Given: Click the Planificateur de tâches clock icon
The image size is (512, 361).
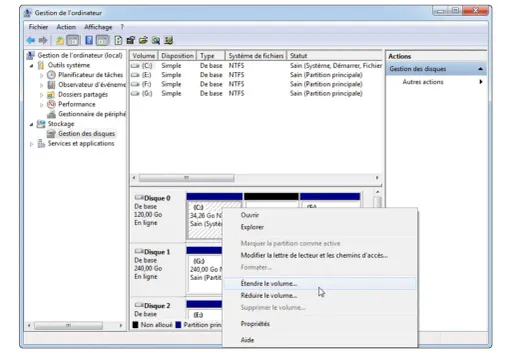Looking at the screenshot, I should [51, 75].
